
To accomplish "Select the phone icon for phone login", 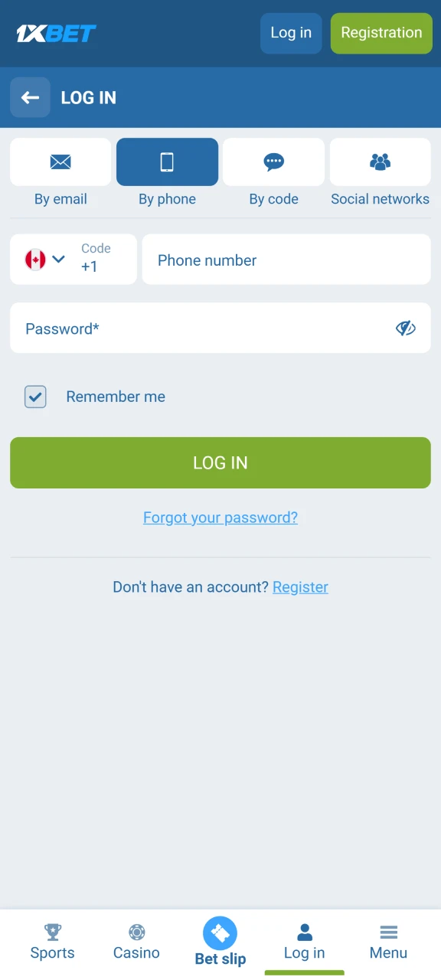I will pos(167,162).
